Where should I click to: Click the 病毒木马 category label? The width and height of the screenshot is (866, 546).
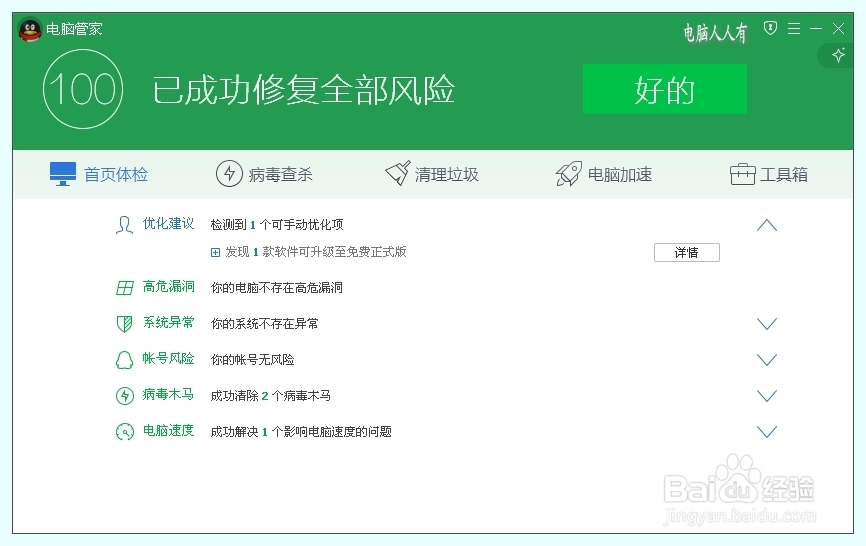point(168,394)
